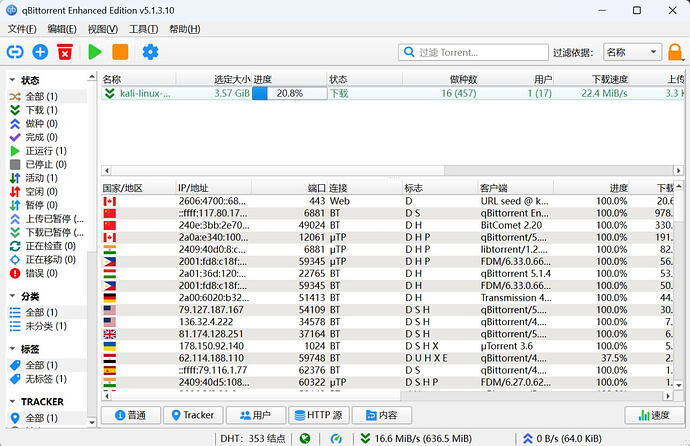
Task: Click the BitComet 2.20 client cell
Action: (x=511, y=225)
